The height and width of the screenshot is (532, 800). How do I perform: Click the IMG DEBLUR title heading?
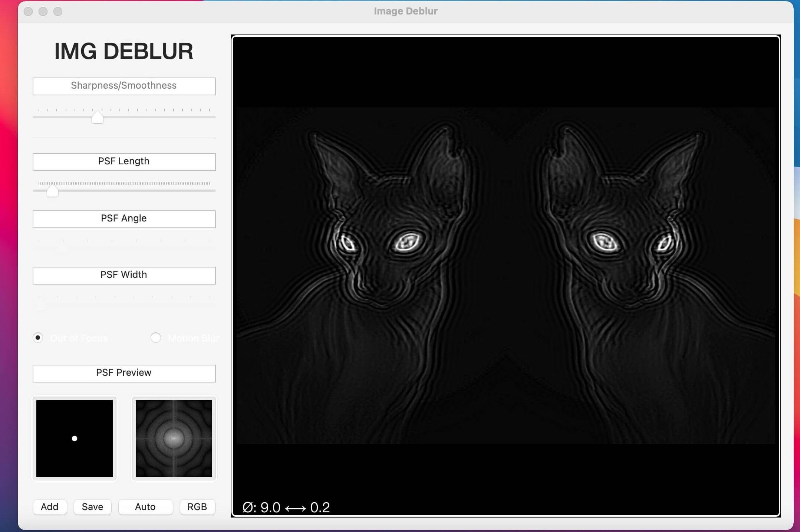[124, 51]
